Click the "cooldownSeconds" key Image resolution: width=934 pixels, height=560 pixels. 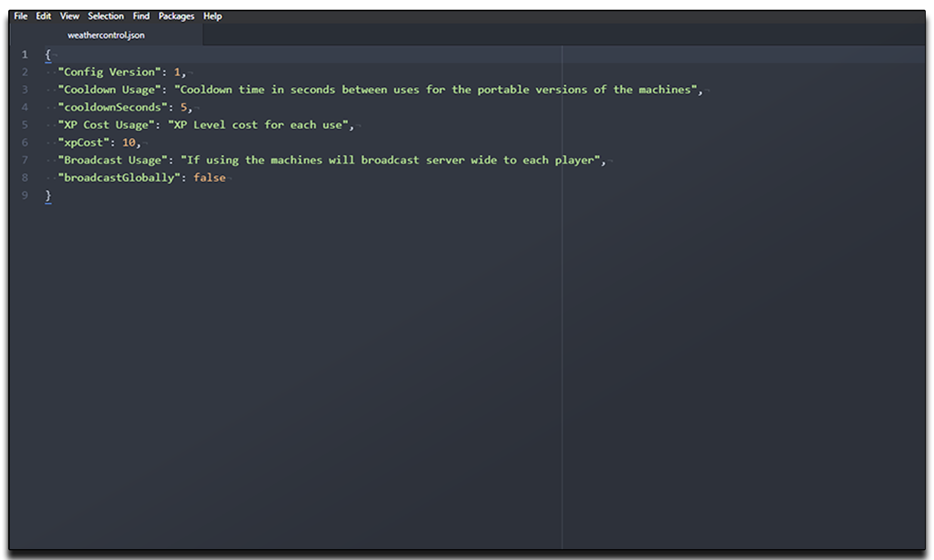point(112,107)
